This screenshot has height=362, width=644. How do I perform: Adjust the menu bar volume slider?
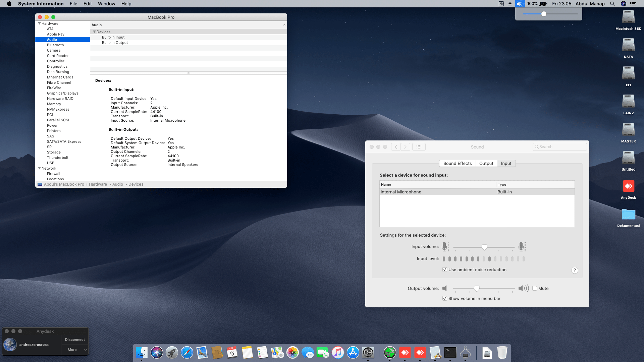click(550, 14)
